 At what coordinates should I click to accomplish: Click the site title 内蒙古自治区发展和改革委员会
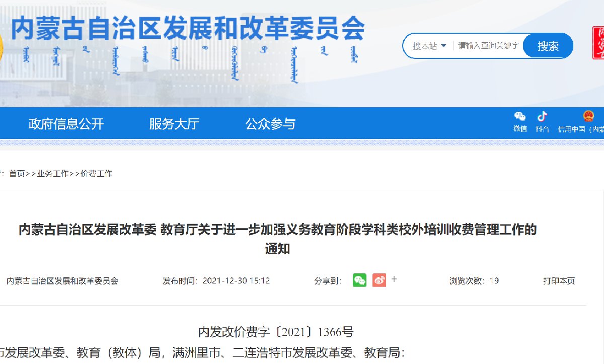coord(187,29)
